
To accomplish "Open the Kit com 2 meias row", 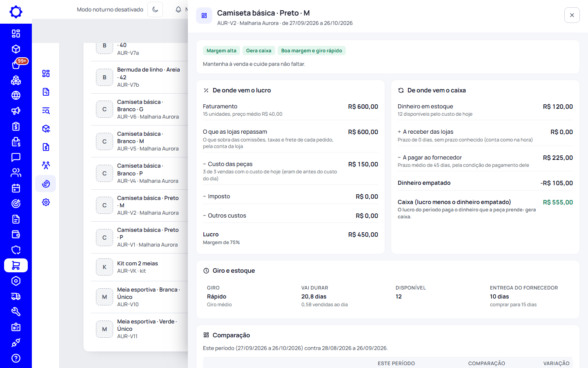I will [139, 267].
